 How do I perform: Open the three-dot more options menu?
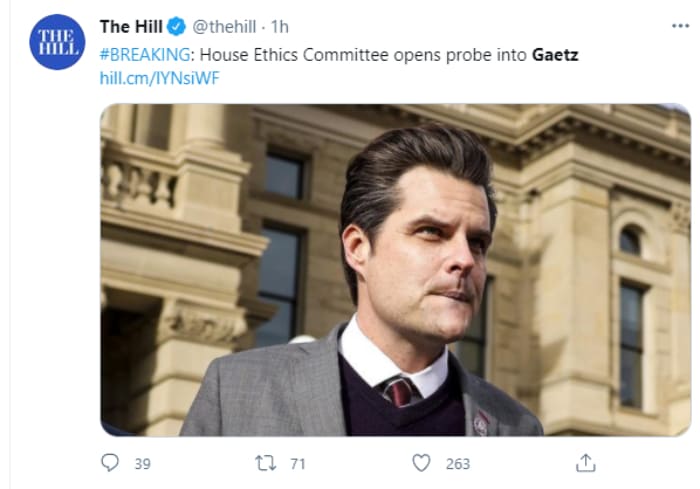coord(680,26)
